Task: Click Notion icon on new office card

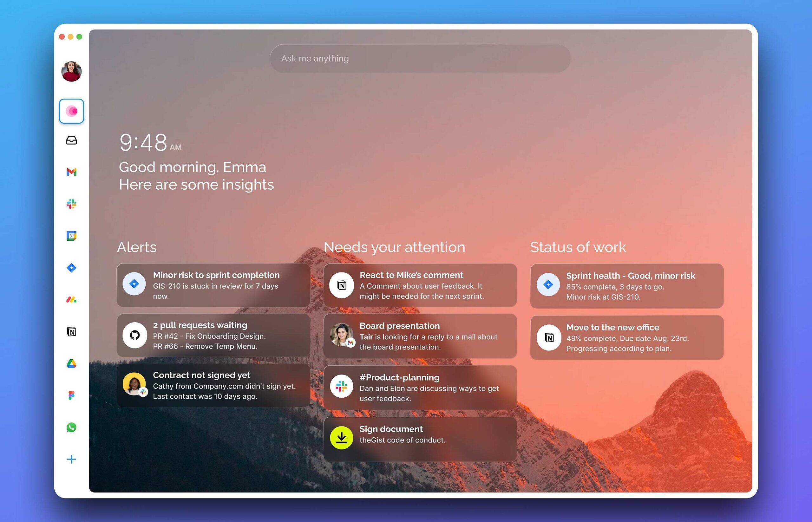Action: click(x=549, y=337)
